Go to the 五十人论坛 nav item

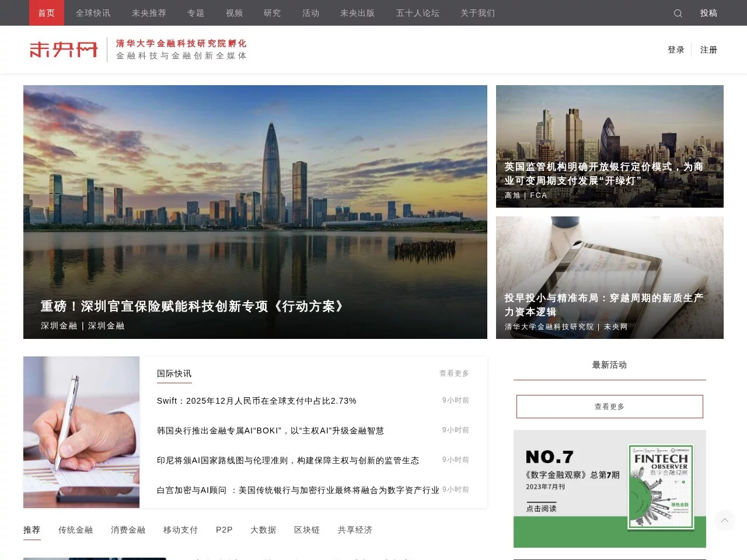point(417,13)
